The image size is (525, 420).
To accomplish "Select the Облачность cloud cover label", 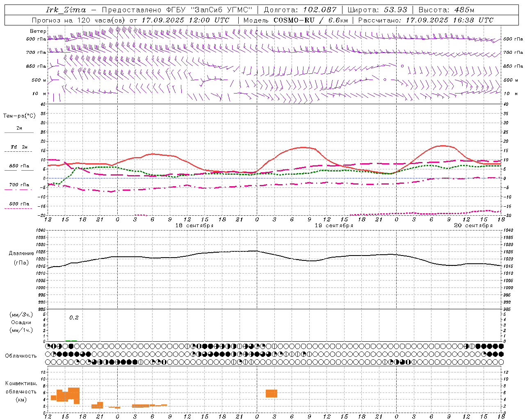I will (21, 356).
